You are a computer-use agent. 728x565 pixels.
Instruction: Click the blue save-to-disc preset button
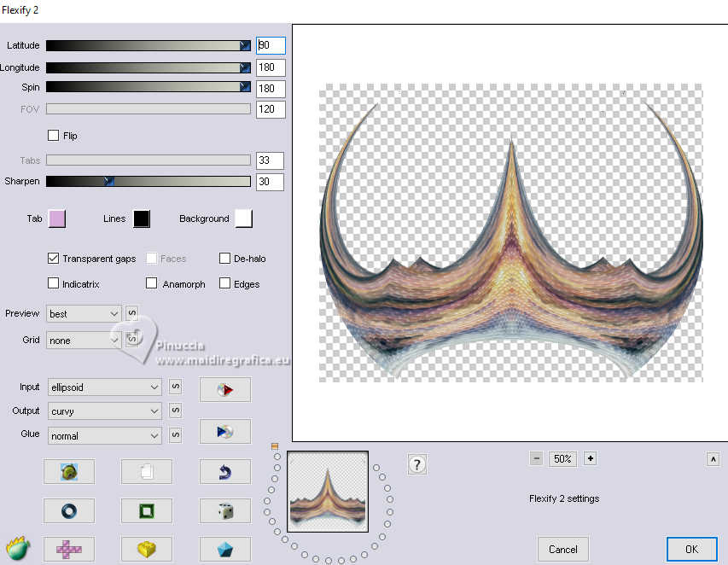225,432
